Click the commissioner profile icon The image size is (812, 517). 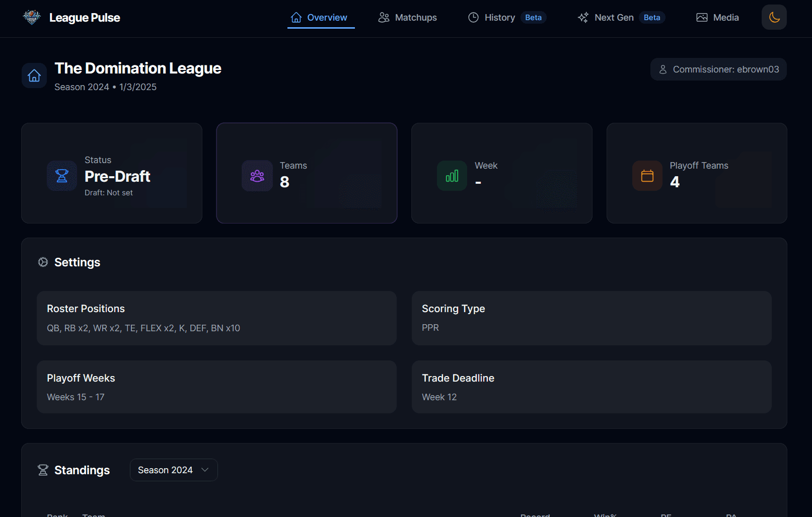tap(662, 69)
